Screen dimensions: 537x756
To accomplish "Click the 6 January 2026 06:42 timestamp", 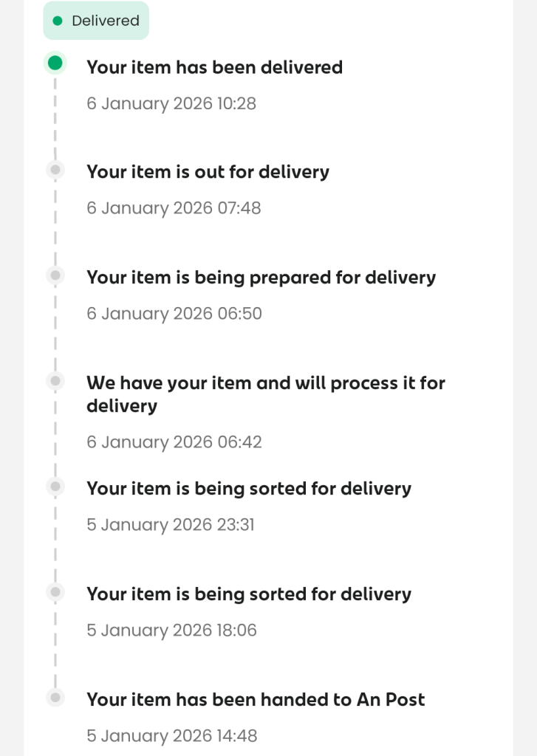I will [x=174, y=442].
